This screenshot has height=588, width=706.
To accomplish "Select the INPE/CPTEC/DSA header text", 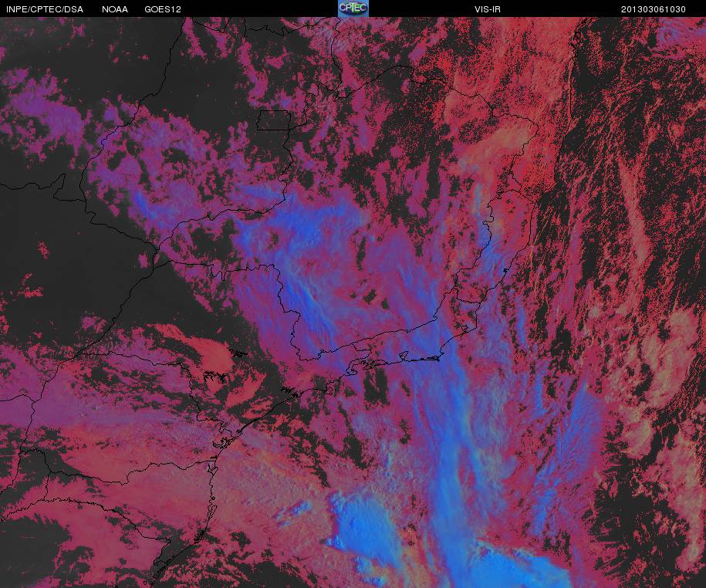I will pyautogui.click(x=45, y=9).
